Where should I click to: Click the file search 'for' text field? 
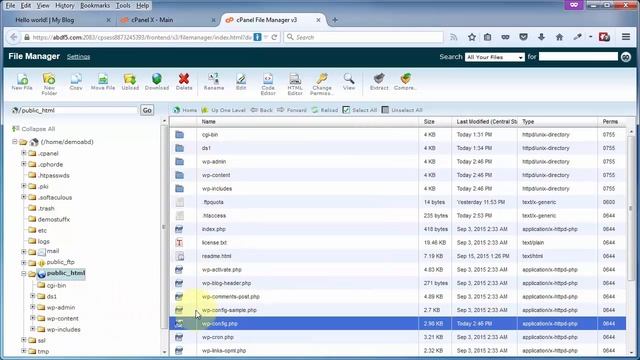pos(578,57)
